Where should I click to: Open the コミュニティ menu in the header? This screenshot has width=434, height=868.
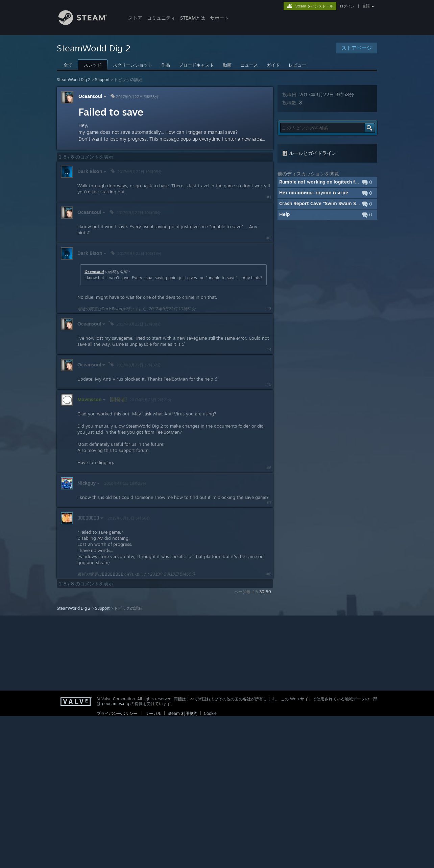[x=161, y=18]
